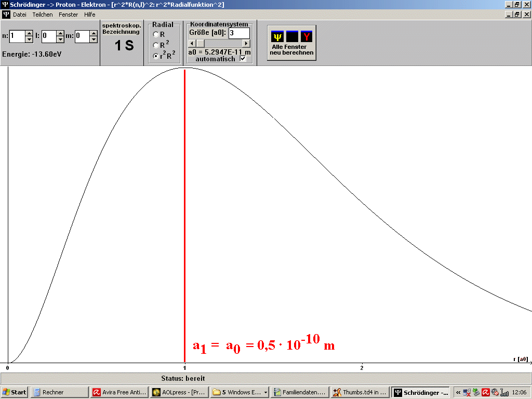532x399 pixels.
Task: Increase quantum number n with up arrow
Action: [x=29, y=33]
